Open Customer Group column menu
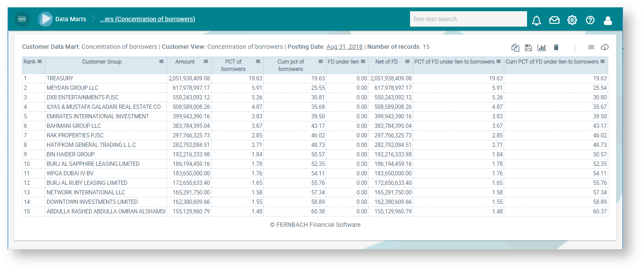The height and width of the screenshot is (270, 644). 161,62
